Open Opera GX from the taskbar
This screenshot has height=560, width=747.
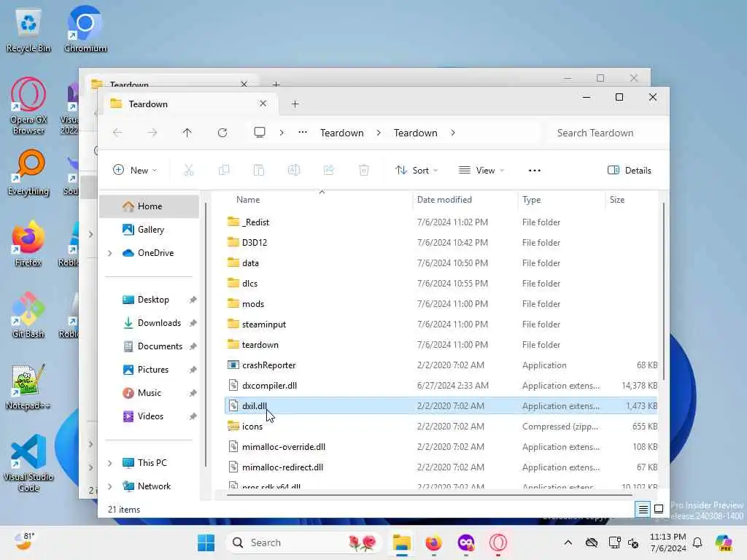pyautogui.click(x=498, y=542)
